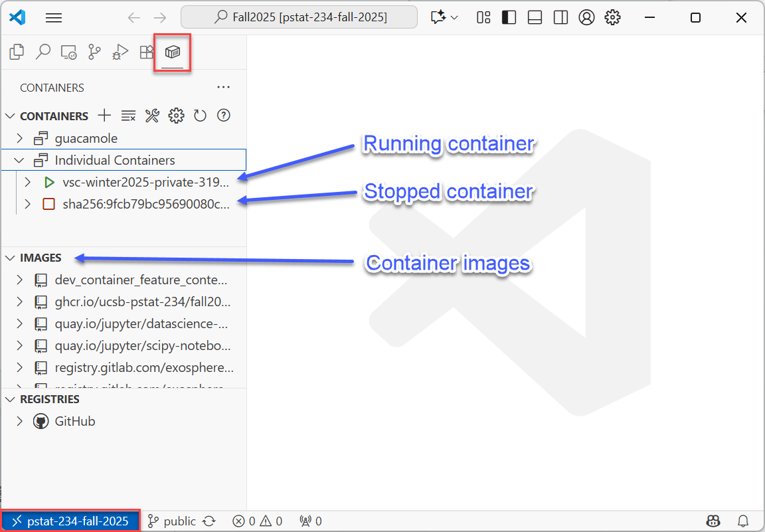Toggle the primary sidebar visibility

[x=509, y=17]
